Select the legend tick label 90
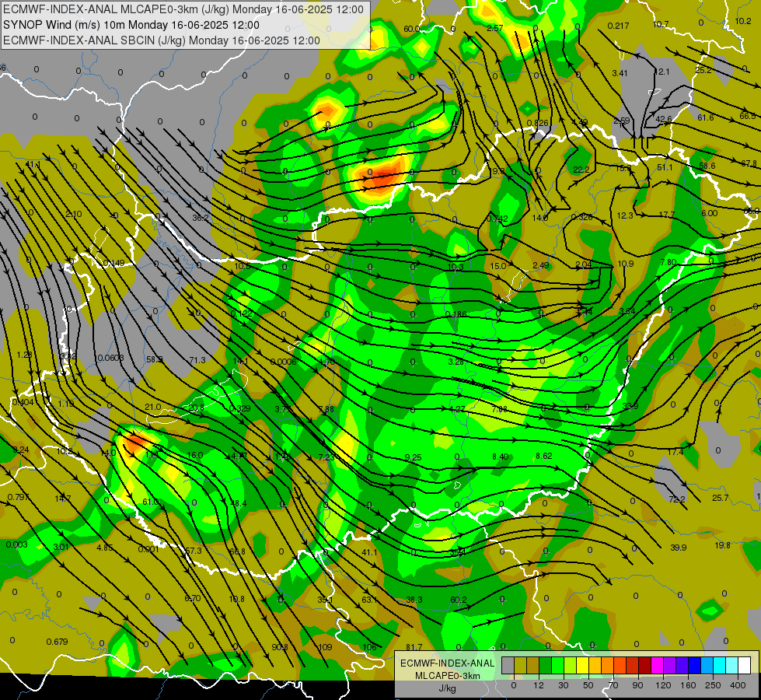The height and width of the screenshot is (700, 761). [x=637, y=685]
